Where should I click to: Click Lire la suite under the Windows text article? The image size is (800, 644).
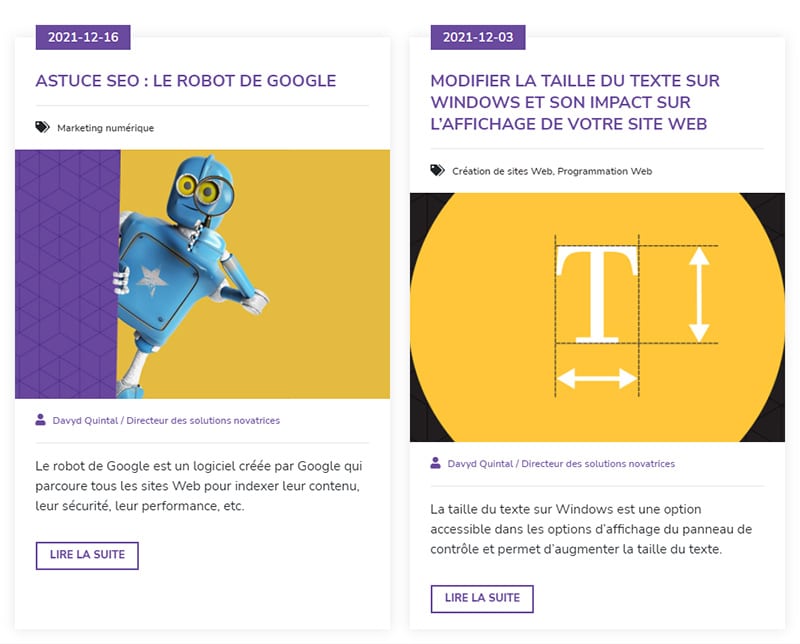[482, 599]
